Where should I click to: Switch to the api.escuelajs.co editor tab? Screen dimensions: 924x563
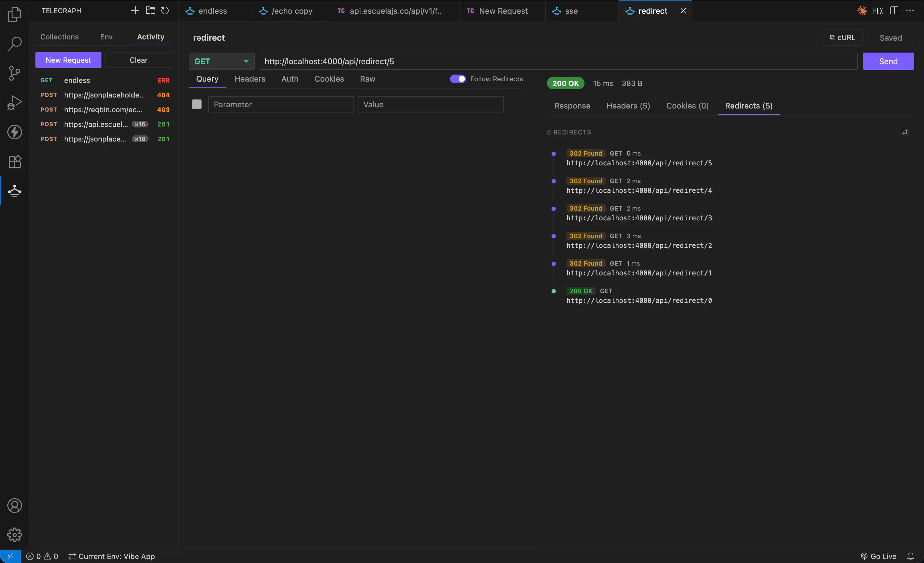coord(394,11)
